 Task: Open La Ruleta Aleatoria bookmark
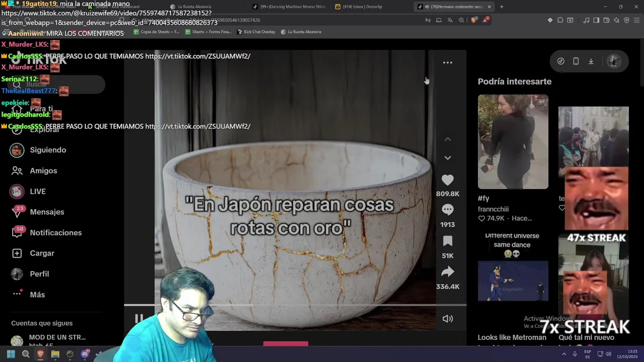[x=301, y=32]
